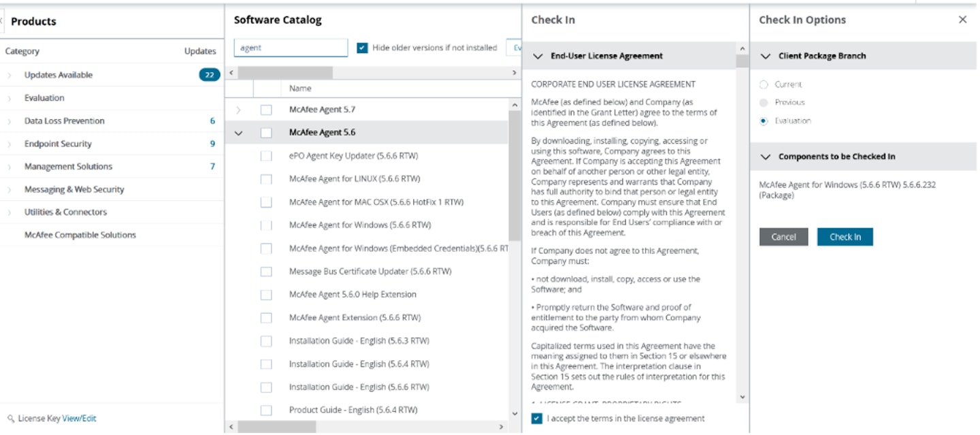This screenshot has height=435, width=980.
Task: Sort catalog by the Name column header
Action: point(300,88)
